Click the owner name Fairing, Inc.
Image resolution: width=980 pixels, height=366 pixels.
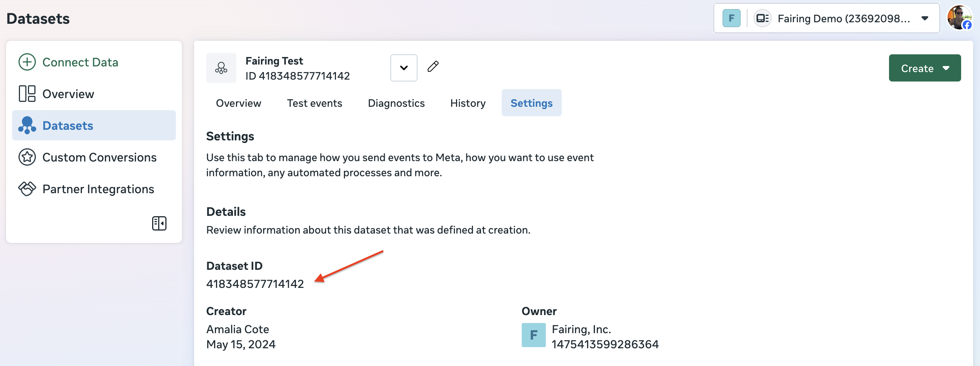581,329
